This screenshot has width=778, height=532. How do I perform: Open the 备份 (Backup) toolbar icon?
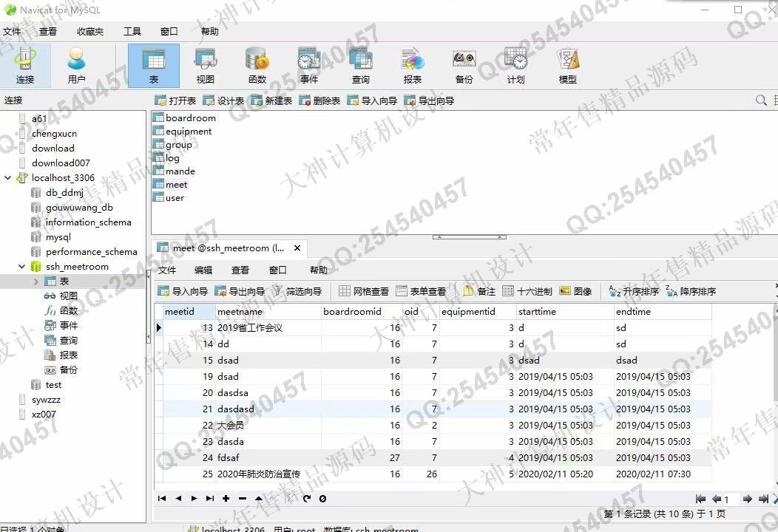tap(464, 66)
